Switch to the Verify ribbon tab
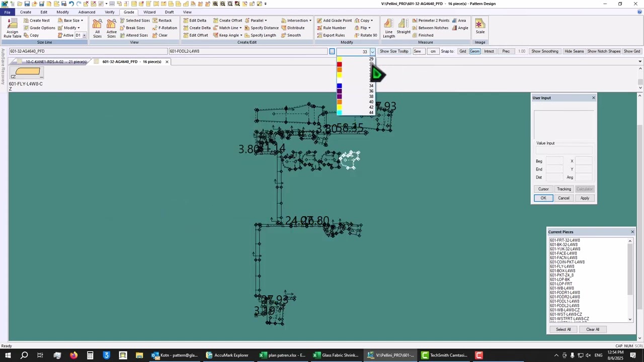This screenshot has width=644, height=362. click(109, 12)
